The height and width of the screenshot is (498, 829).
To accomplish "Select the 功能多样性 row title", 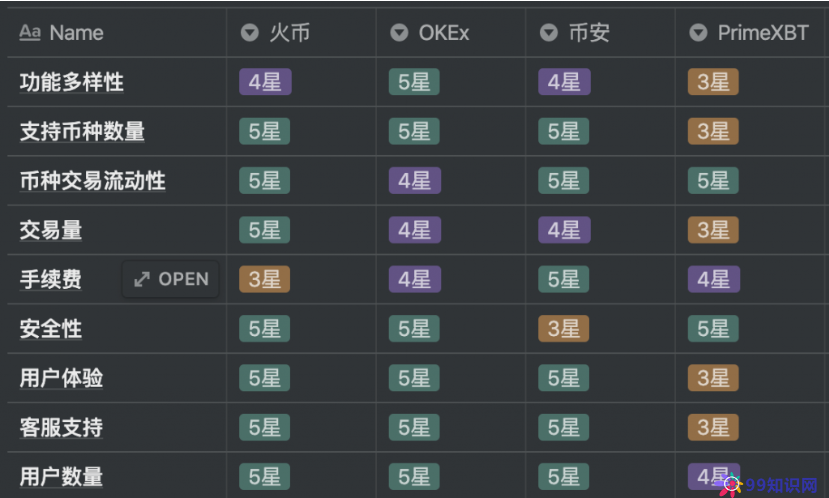I will tap(72, 82).
